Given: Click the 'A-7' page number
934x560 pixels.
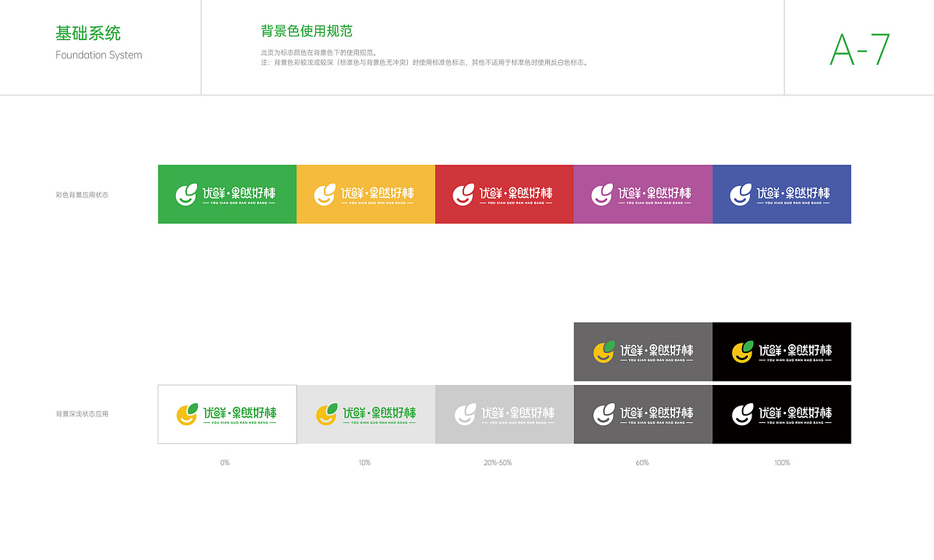Looking at the screenshot, I should pyautogui.click(x=860, y=50).
